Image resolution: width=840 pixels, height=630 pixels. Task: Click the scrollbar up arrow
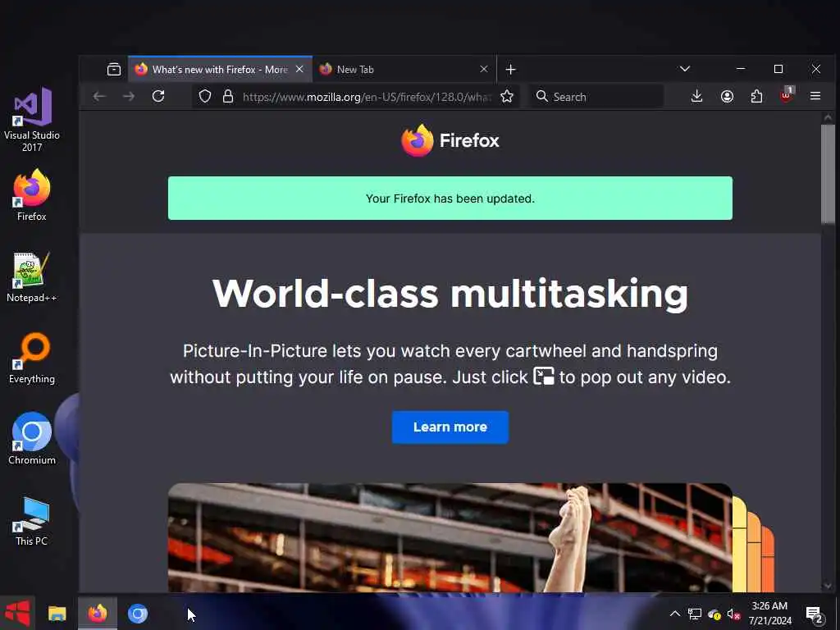click(828, 116)
